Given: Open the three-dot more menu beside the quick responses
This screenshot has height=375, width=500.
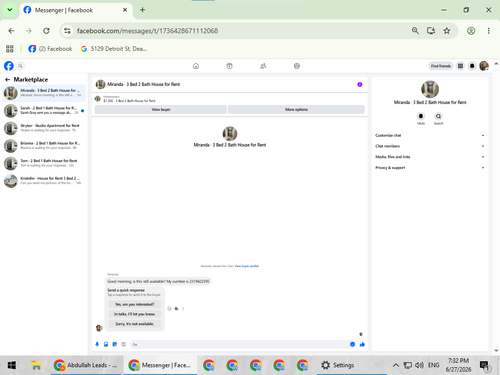Looking at the screenshot, I should 183,309.
